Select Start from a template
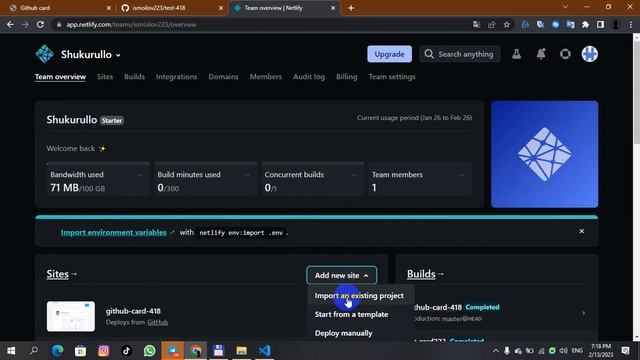The height and width of the screenshot is (360, 640). [x=351, y=314]
